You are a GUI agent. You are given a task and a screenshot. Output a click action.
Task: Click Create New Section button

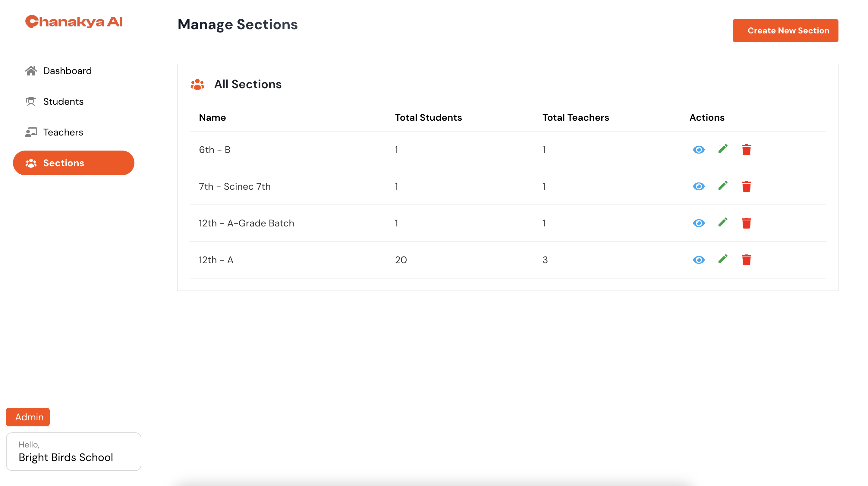(x=785, y=30)
